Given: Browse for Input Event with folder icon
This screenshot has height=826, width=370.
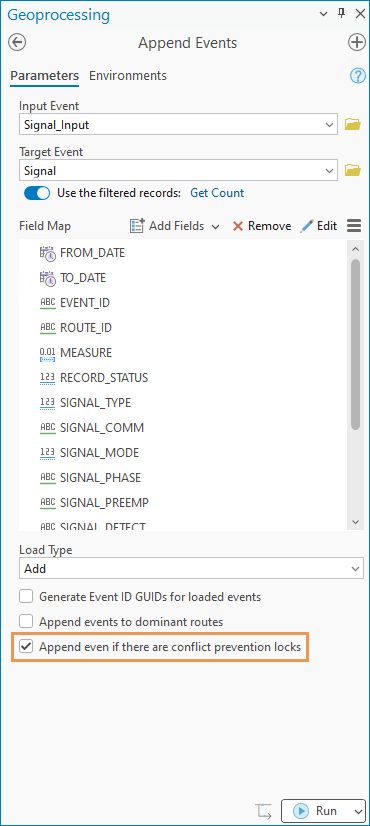Looking at the screenshot, I should point(353,125).
